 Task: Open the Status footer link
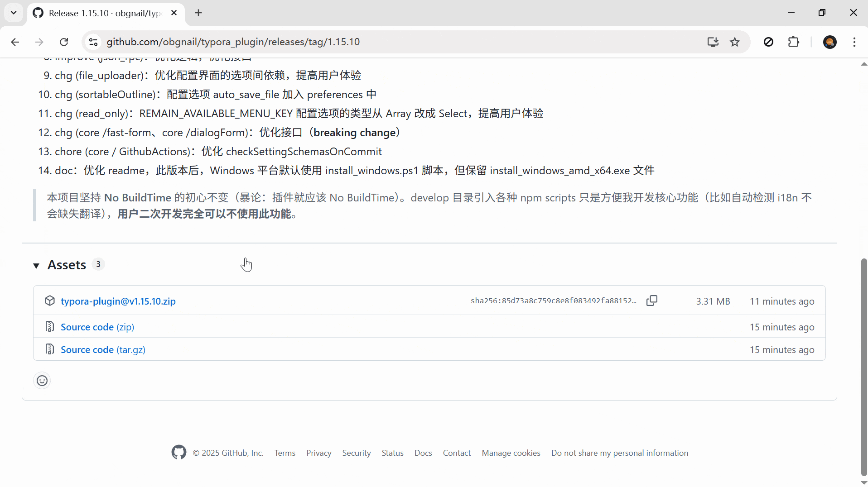(x=393, y=453)
